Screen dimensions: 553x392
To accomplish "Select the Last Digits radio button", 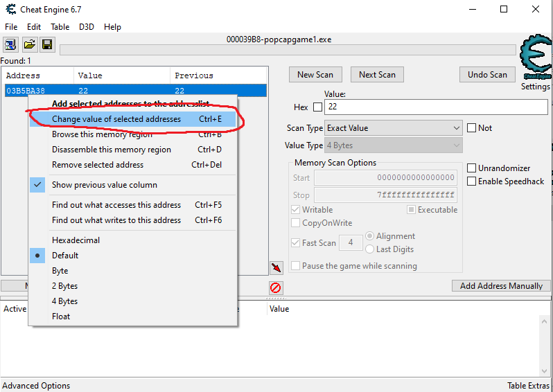I will (369, 249).
